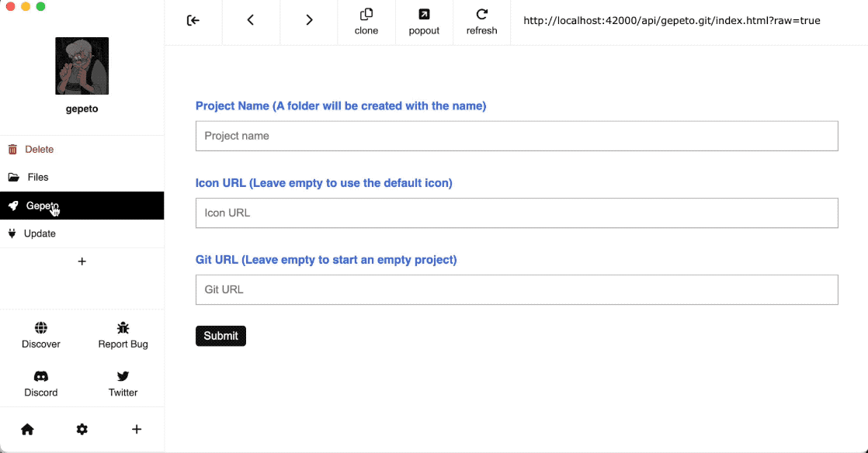Image resolution: width=868 pixels, height=453 pixels.
Task: Go forward with the right chevron
Action: coord(309,20)
